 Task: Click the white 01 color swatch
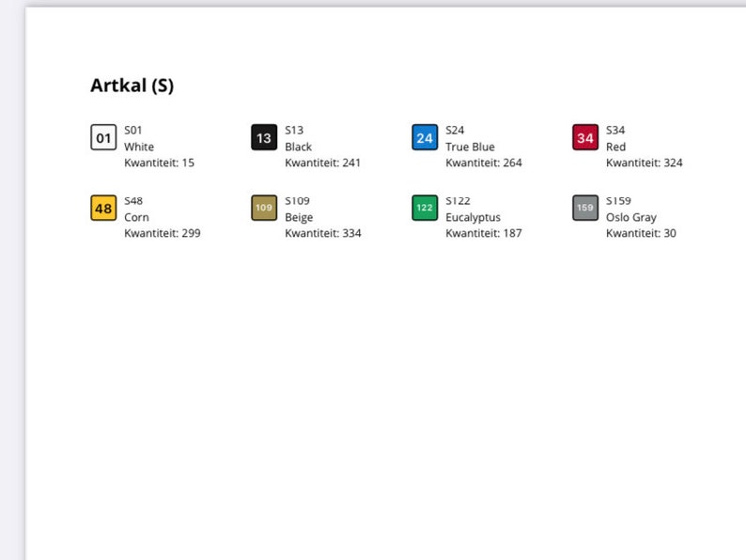103,137
